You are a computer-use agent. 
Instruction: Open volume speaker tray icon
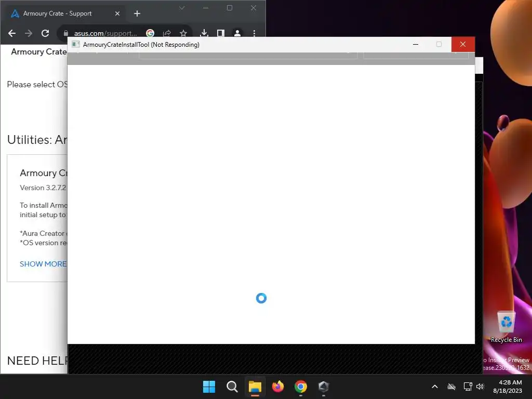pyautogui.click(x=480, y=387)
